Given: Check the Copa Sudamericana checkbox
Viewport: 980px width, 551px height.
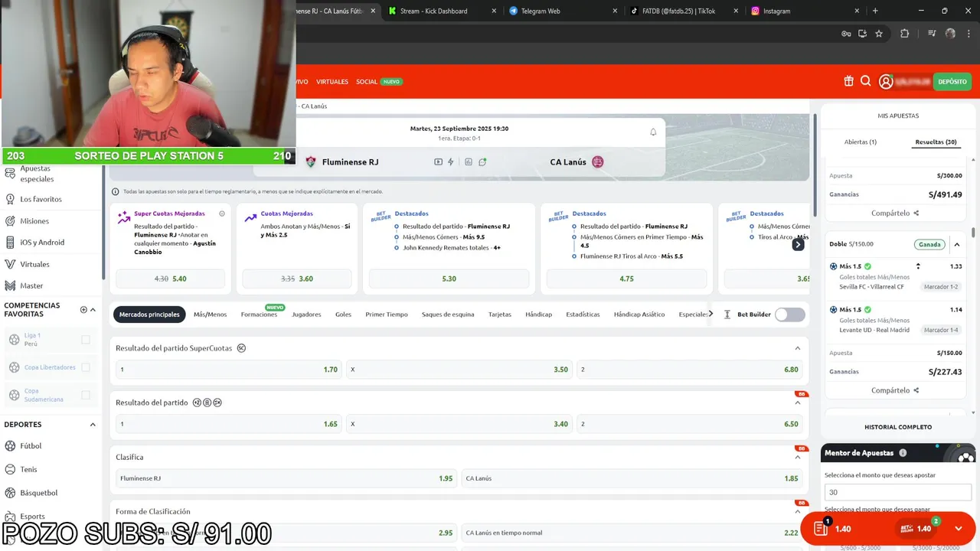Looking at the screenshot, I should coord(86,396).
